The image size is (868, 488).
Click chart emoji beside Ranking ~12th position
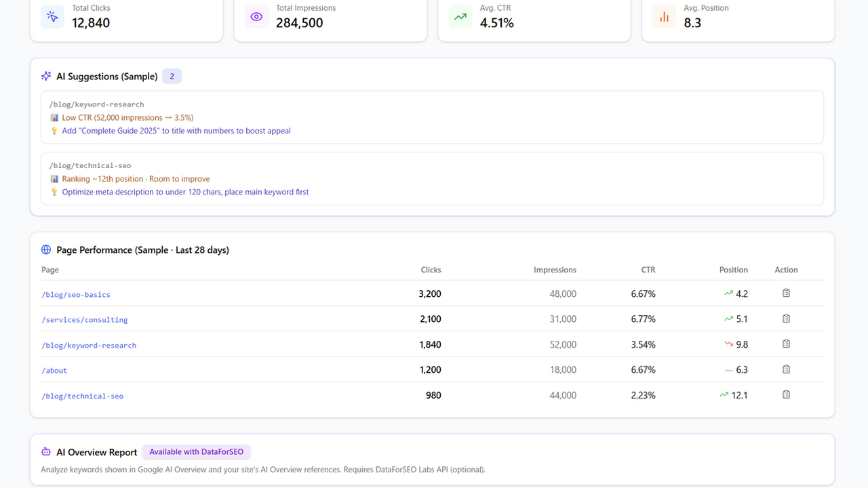point(54,179)
